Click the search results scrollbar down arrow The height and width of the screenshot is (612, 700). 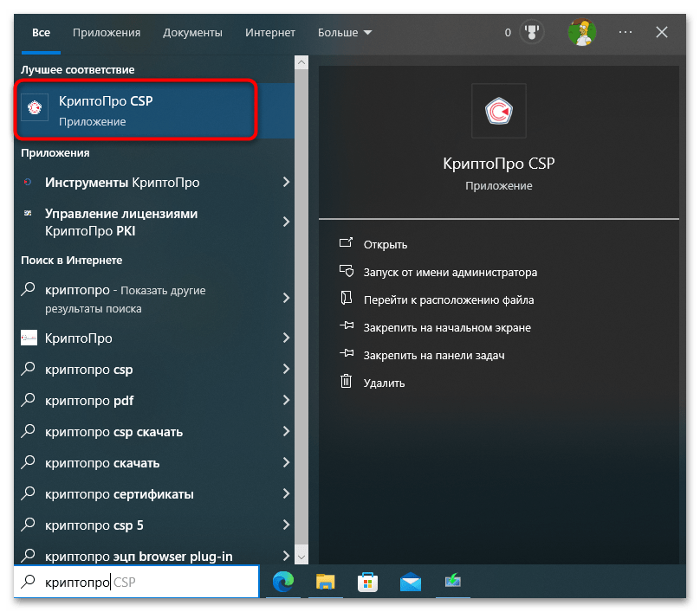[301, 557]
